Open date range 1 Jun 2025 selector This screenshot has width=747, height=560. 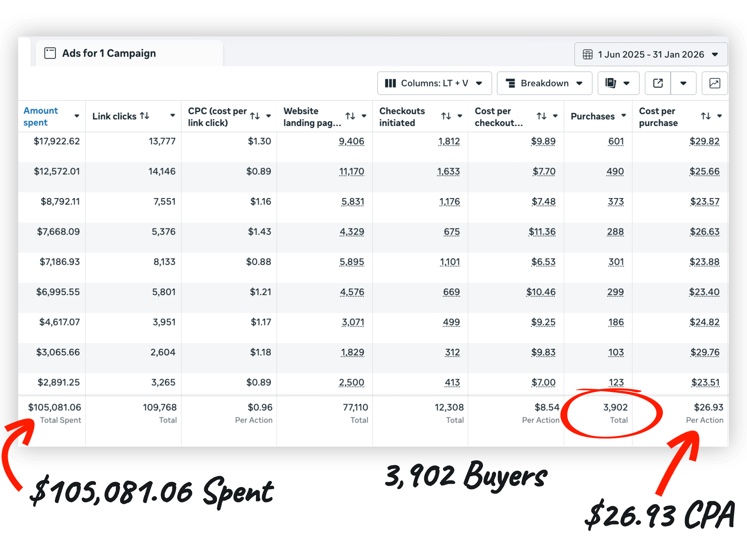(x=651, y=54)
